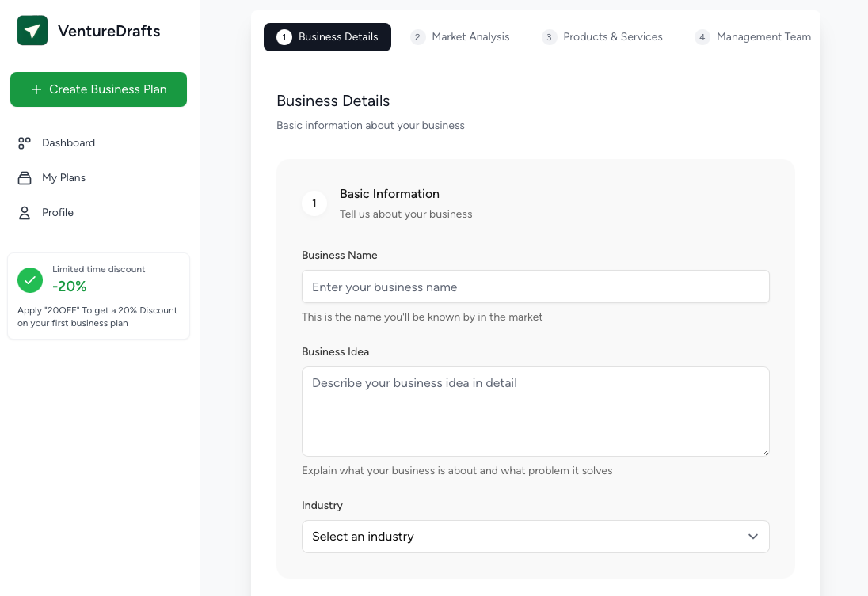Click the Profile person icon
868x596 pixels.
[x=25, y=213]
